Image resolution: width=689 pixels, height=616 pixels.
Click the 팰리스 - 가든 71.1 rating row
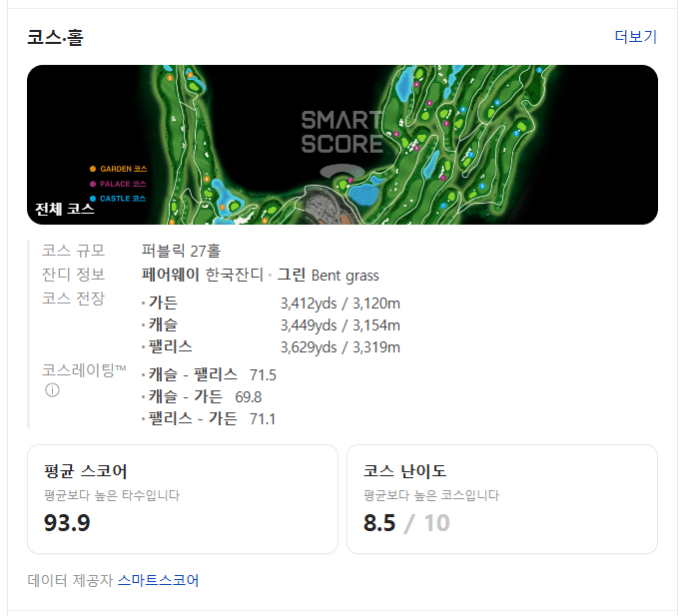[209, 418]
